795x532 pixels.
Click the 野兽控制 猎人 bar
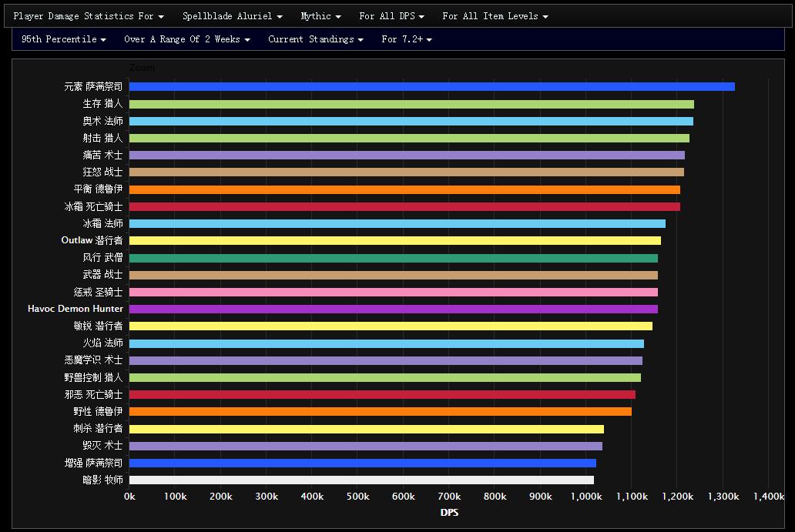pyautogui.click(x=385, y=377)
